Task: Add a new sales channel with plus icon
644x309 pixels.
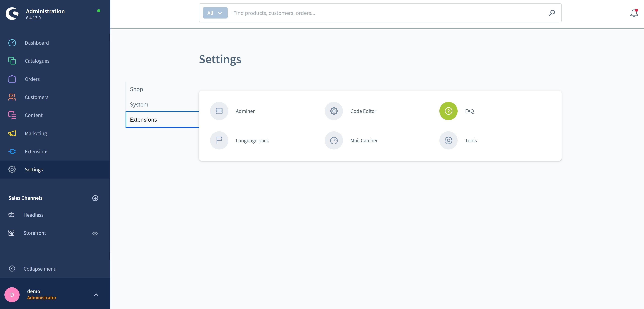Action: [x=95, y=198]
